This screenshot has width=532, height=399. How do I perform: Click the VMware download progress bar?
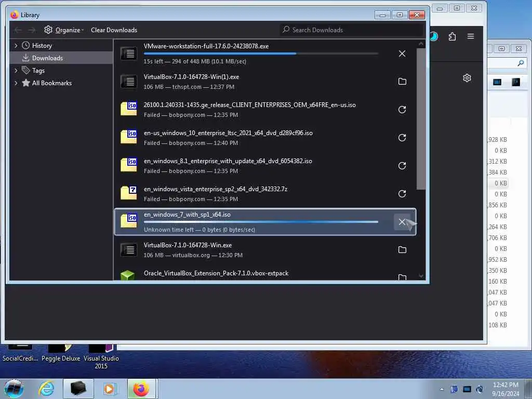tap(261, 54)
